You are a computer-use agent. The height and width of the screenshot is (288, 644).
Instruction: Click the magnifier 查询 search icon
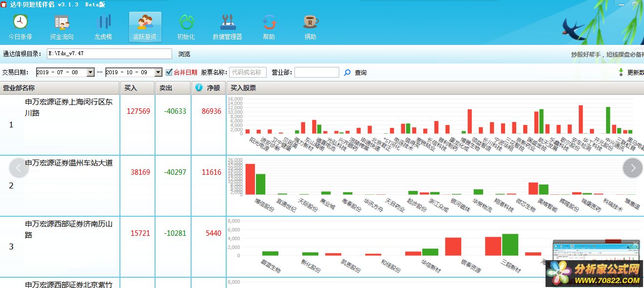[347, 73]
